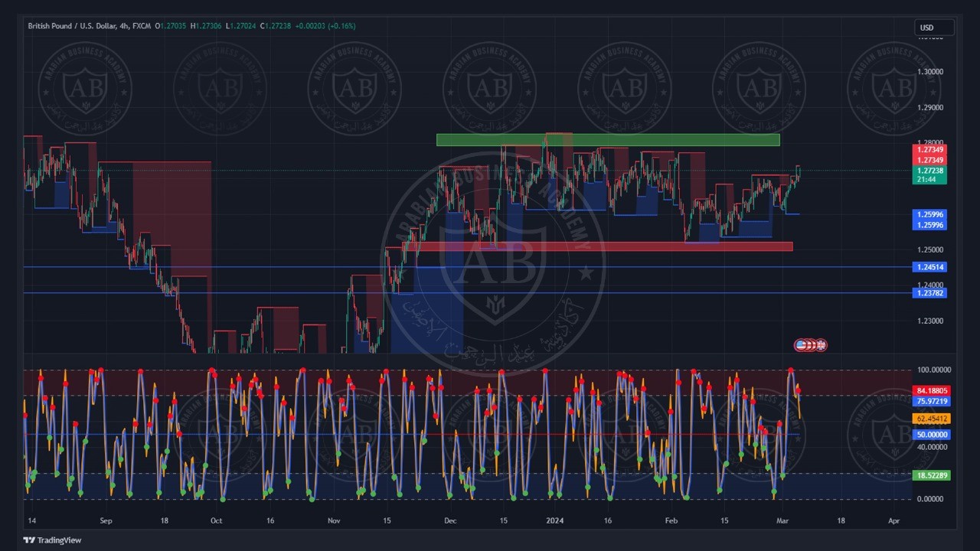Click the Apr date on time axis

pyautogui.click(x=893, y=520)
